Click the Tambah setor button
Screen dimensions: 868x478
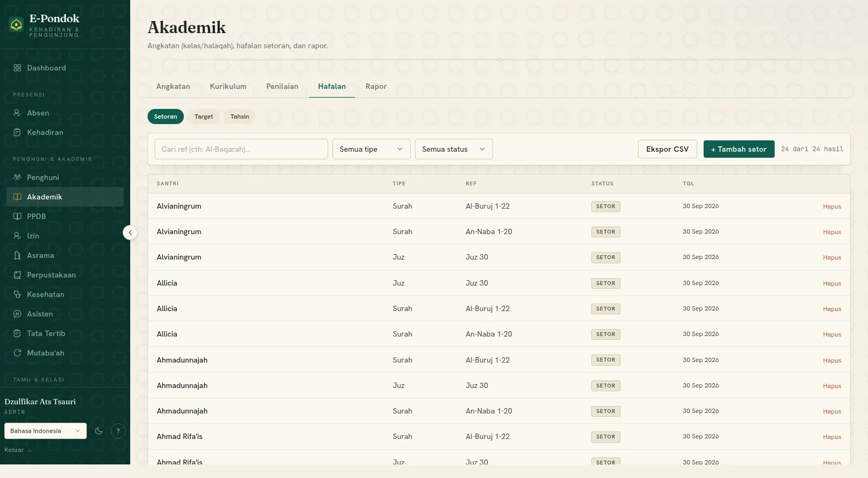click(739, 149)
